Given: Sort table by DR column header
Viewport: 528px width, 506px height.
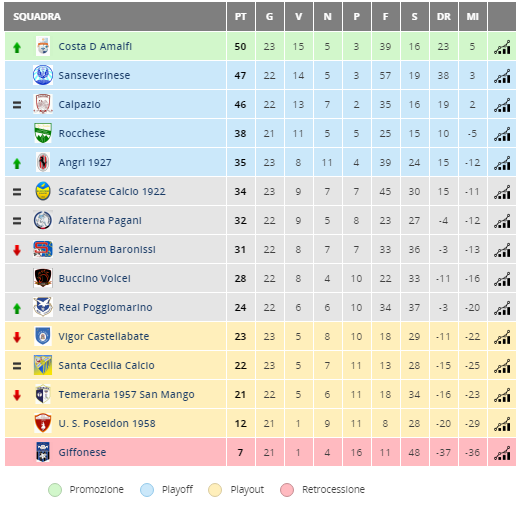Looking at the screenshot, I should [x=443, y=16].
